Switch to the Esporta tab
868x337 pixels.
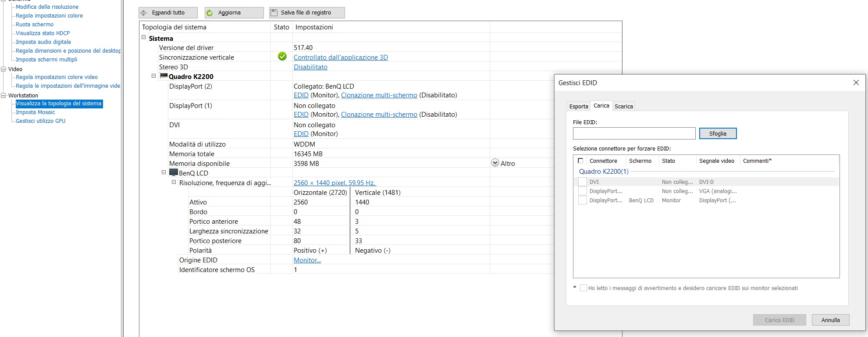578,106
